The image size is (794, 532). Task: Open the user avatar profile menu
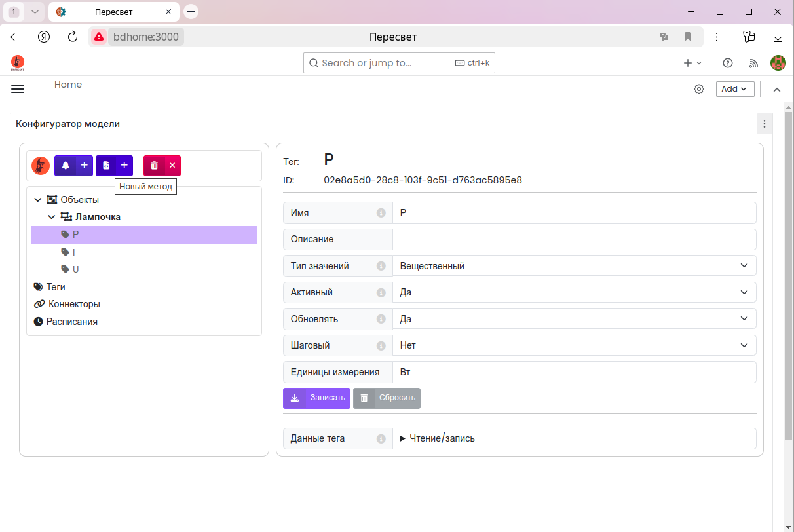[x=778, y=63]
